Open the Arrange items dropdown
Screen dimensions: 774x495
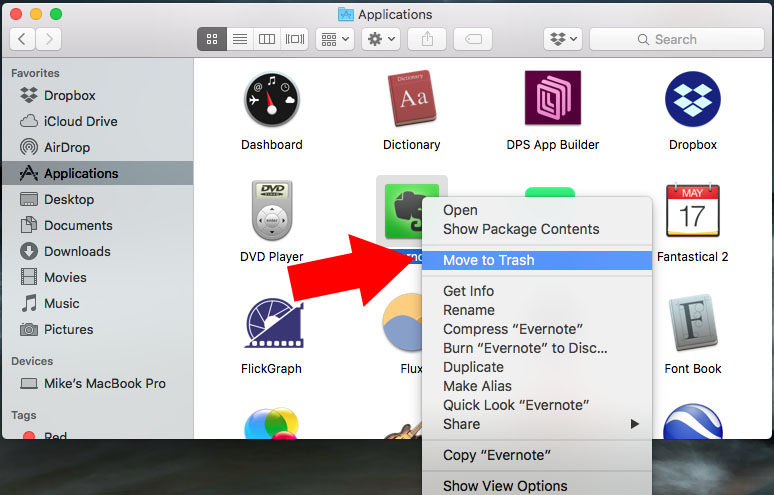334,39
